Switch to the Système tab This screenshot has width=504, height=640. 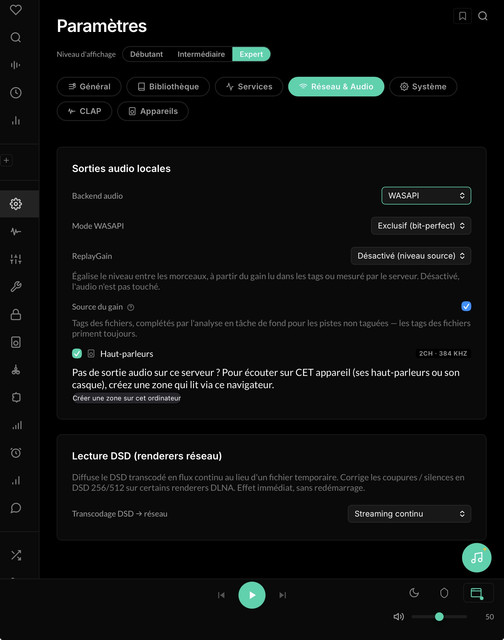[423, 87]
